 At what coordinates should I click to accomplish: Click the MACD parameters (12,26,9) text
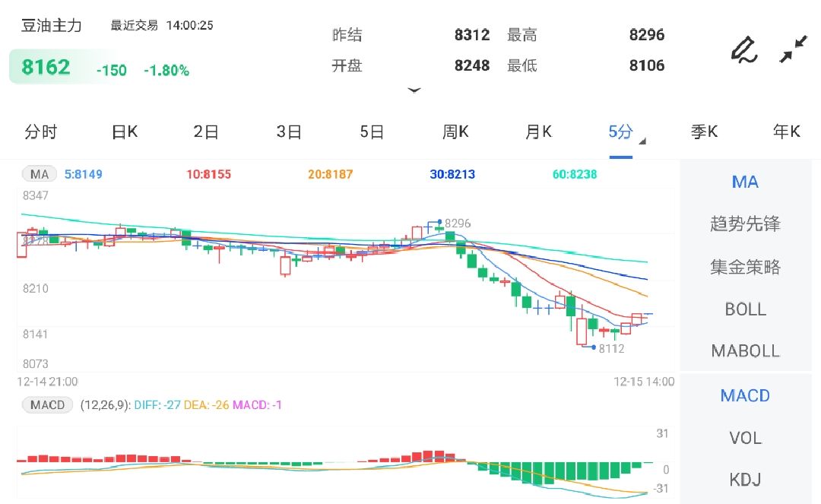coord(105,405)
